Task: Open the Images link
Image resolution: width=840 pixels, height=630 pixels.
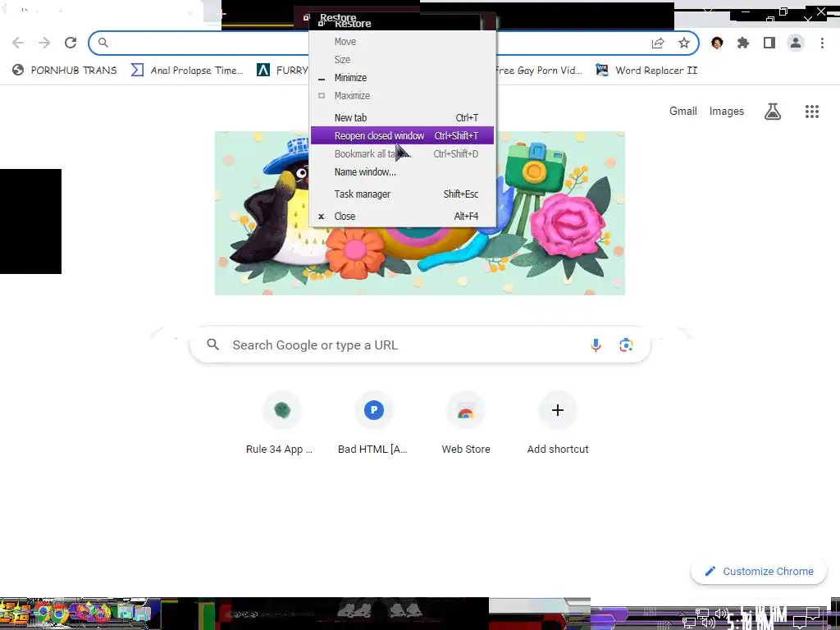Action: [x=727, y=111]
